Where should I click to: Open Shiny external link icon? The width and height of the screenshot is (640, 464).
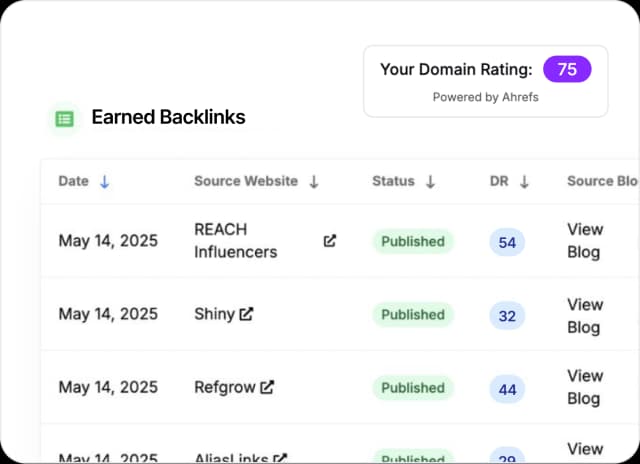[246, 314]
